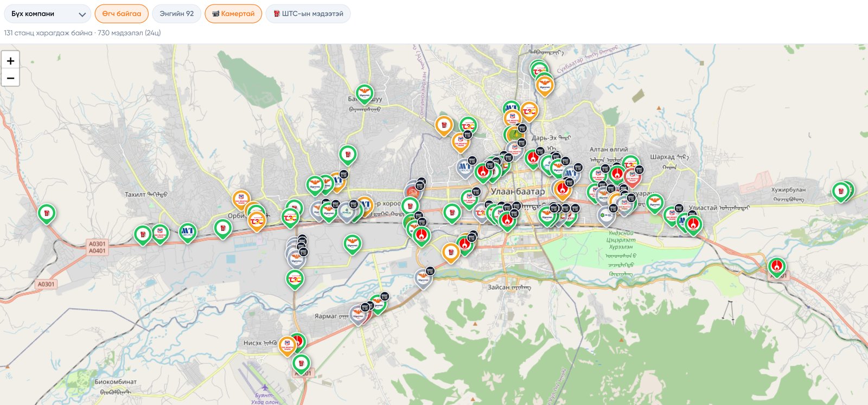Image resolution: width=868 pixels, height=405 pixels.
Task: Toggle the Камертай camera filter chip
Action: (233, 14)
